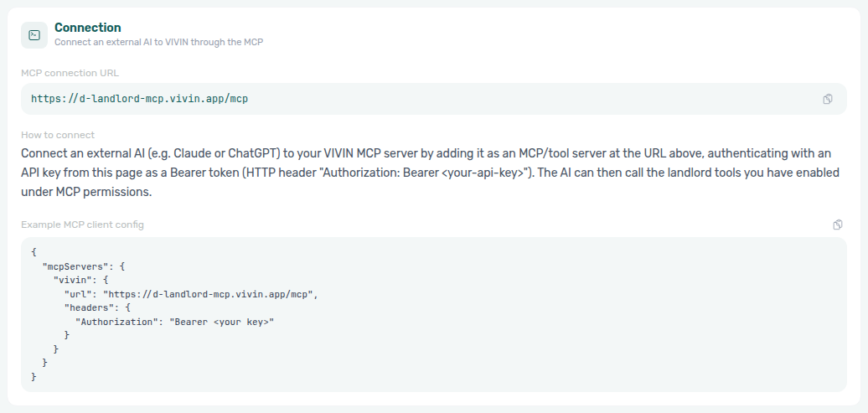This screenshot has height=413, width=868.
Task: Click 'Connect an external AI to VIVIN' subtitle
Action: tap(158, 42)
